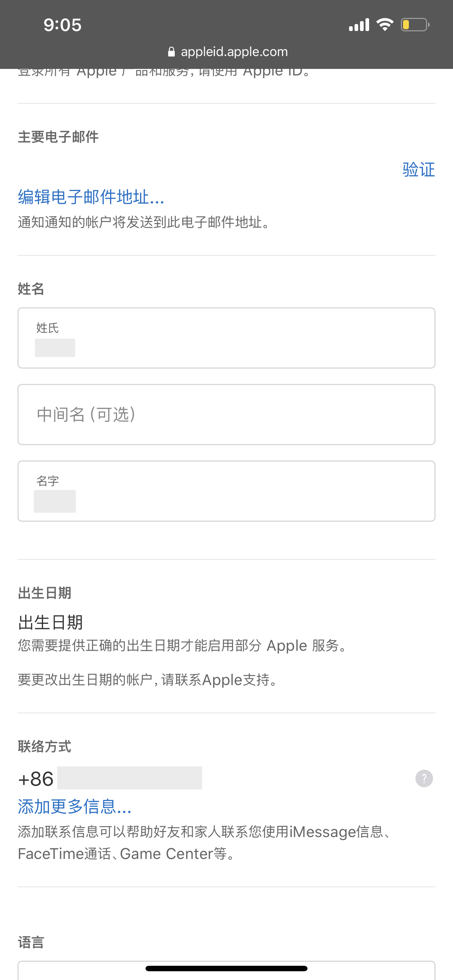
Task: Focus the 姓氏 input field
Action: [x=226, y=338]
